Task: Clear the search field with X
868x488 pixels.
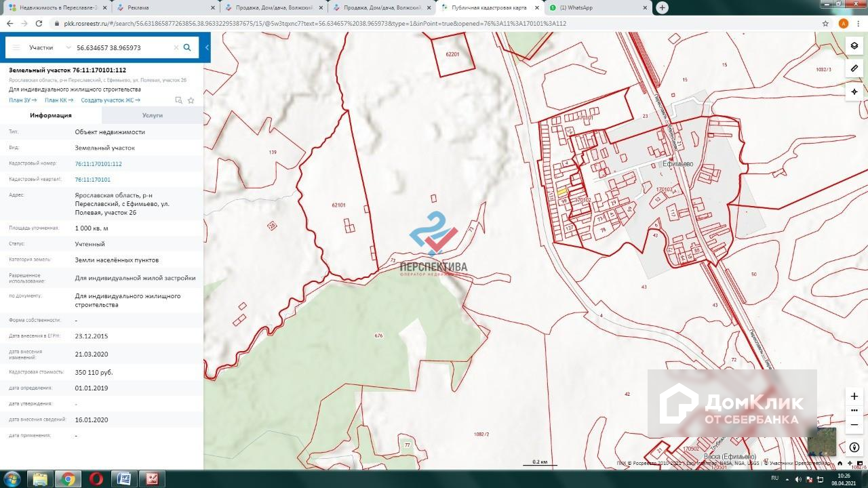Action: [176, 48]
